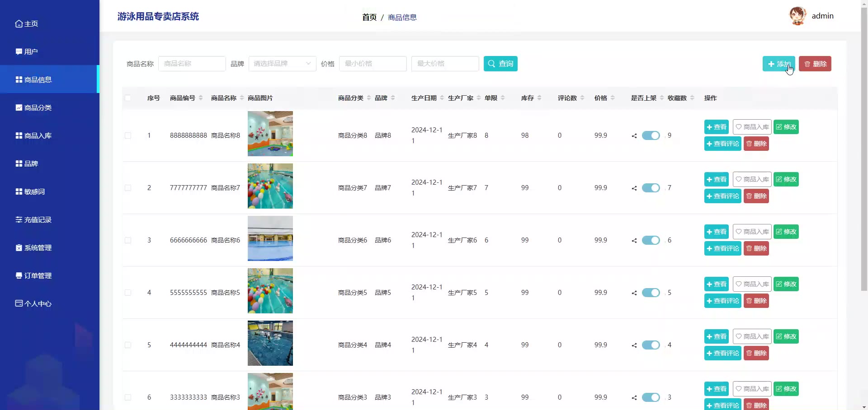The image size is (868, 410).
Task: Open the 请选择品牌 brand dropdown
Action: click(282, 64)
